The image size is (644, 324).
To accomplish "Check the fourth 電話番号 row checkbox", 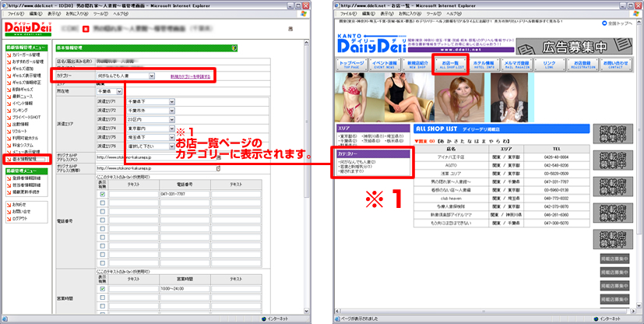I will point(102,220).
